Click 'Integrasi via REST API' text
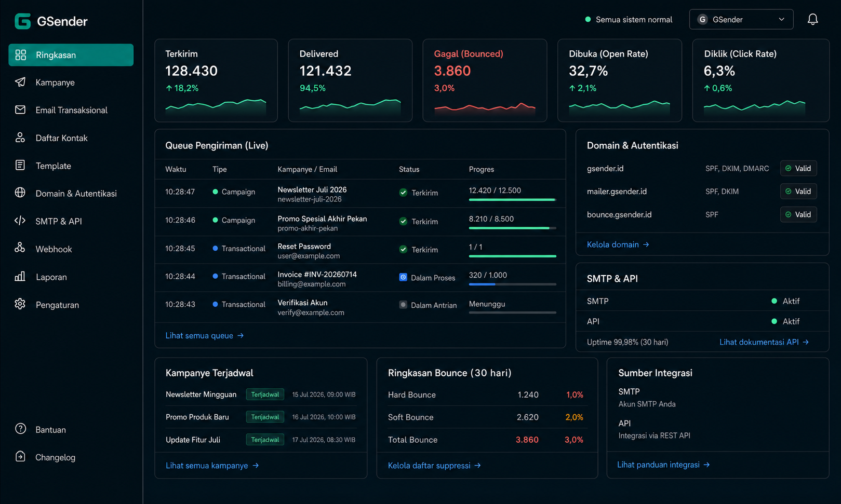Viewport: 841px width, 504px height. tap(654, 435)
